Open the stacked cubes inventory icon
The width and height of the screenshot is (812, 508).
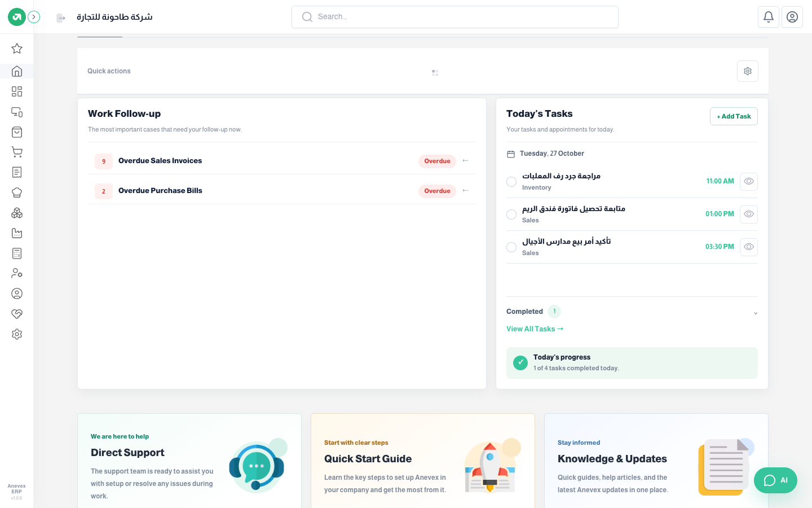point(17,213)
